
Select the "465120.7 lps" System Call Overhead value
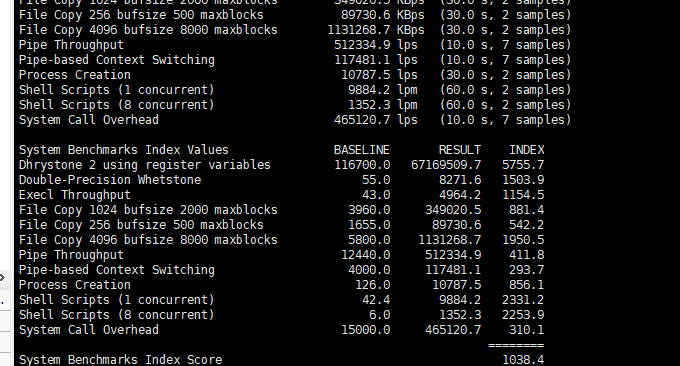[x=376, y=120]
